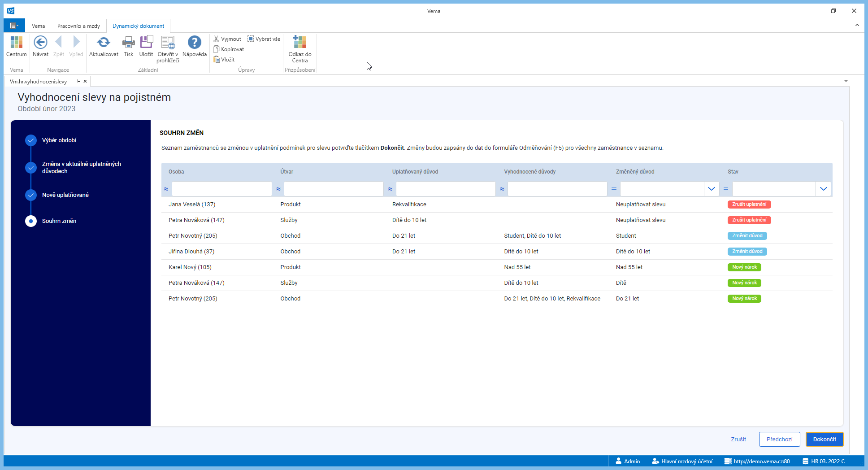Click Útvar filter operator symbol
This screenshot has width=868, height=470.
pyautogui.click(x=278, y=189)
